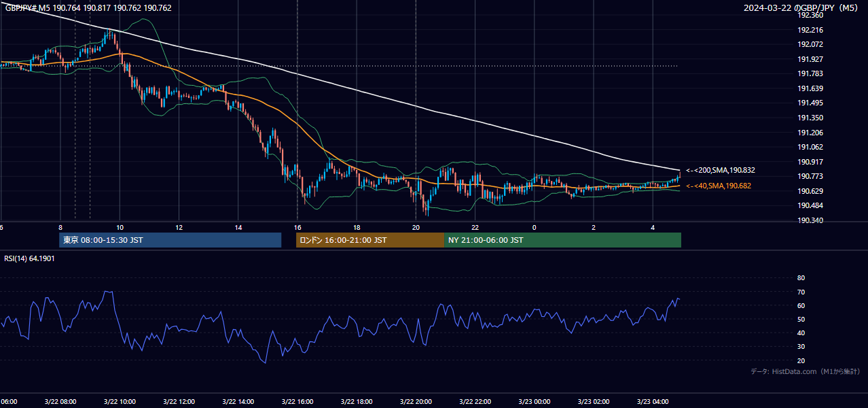Click the '3/22 22:00' bottom time label

pos(475,401)
